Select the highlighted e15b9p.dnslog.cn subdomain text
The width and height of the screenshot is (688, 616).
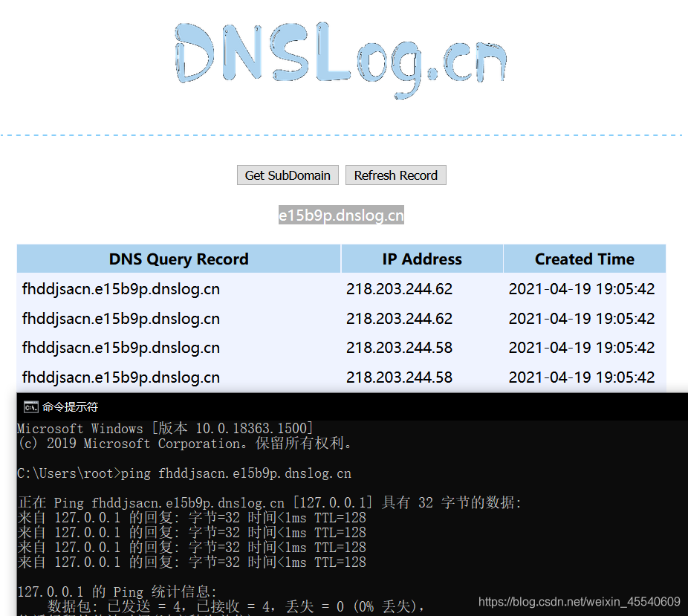click(x=341, y=215)
